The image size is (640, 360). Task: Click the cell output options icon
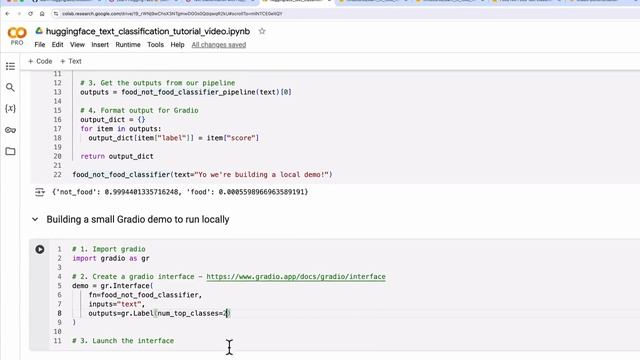[x=40, y=192]
